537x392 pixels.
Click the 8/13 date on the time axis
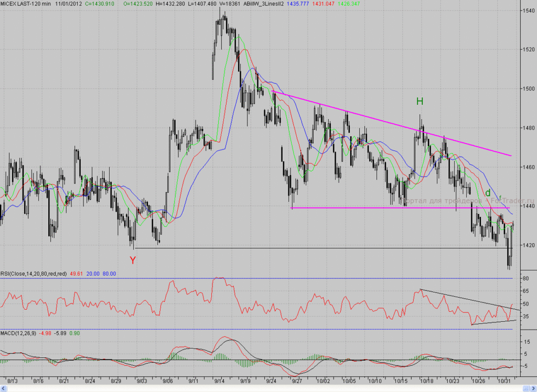(13, 380)
